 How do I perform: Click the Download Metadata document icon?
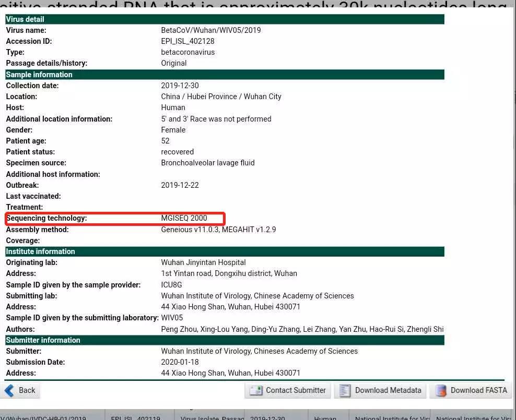(345, 390)
